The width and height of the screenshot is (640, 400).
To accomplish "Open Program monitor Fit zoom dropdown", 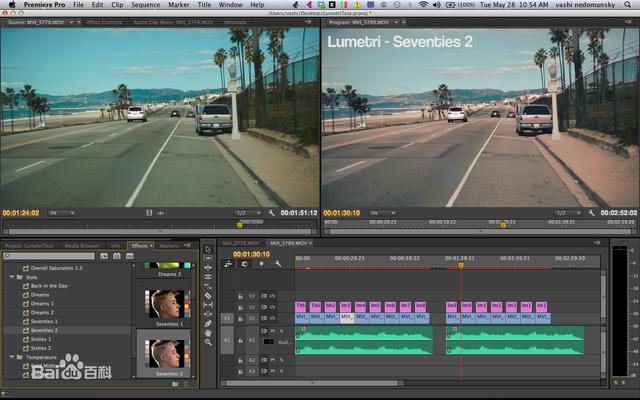I will pos(382,213).
